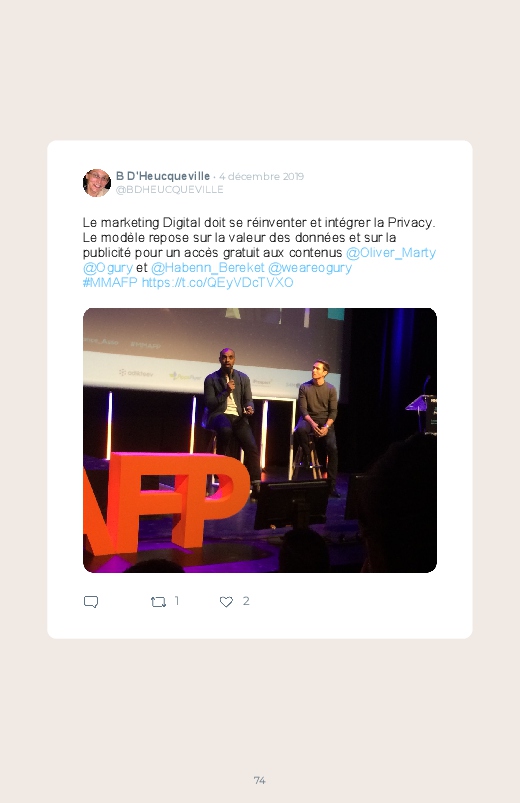520x803 pixels.
Task: Open the @Habenn_Bereket mention
Action: point(207,268)
